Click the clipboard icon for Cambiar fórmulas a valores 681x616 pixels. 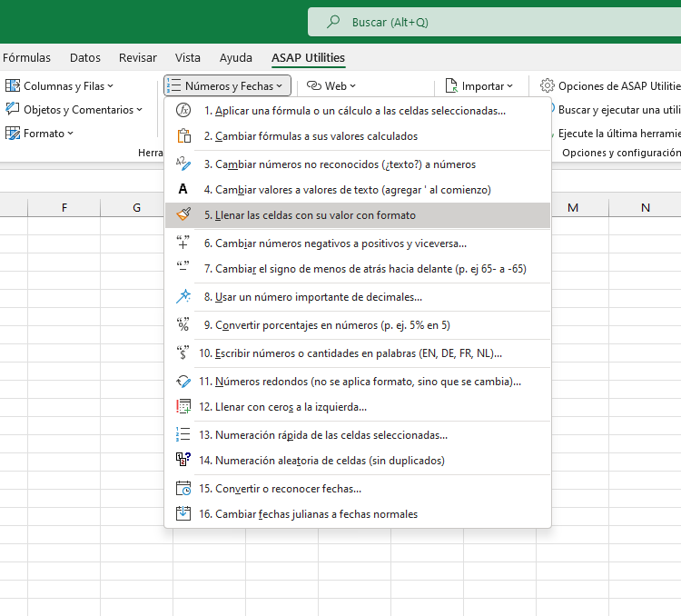coord(183,136)
